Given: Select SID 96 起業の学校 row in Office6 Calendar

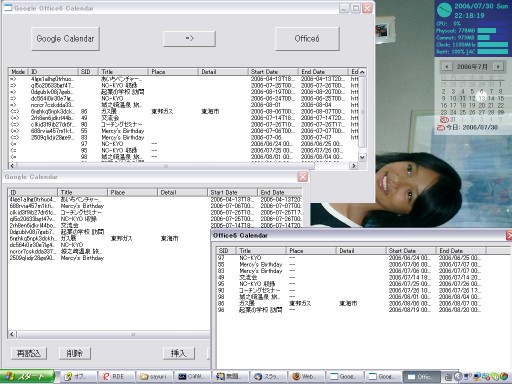Looking at the screenshot, I should (363, 310).
